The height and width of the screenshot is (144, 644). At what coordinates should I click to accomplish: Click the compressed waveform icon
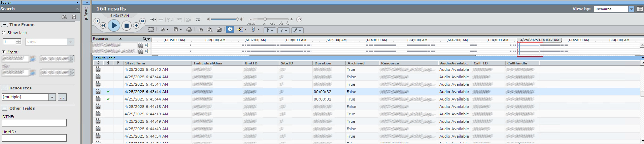(x=161, y=20)
